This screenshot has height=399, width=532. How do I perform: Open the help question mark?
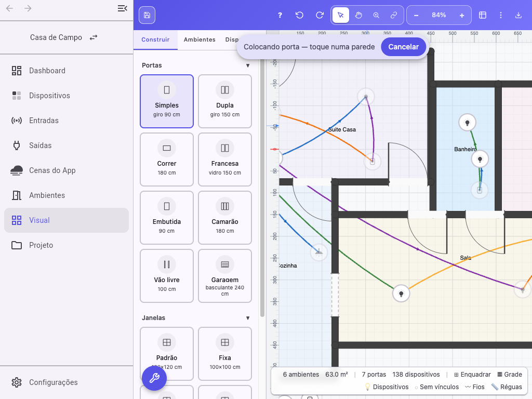pos(280,15)
